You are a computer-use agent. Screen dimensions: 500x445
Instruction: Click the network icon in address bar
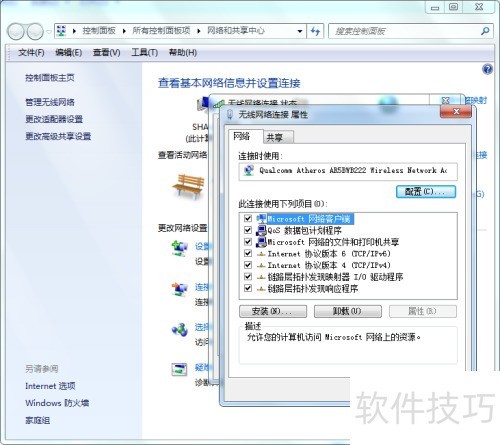point(61,31)
